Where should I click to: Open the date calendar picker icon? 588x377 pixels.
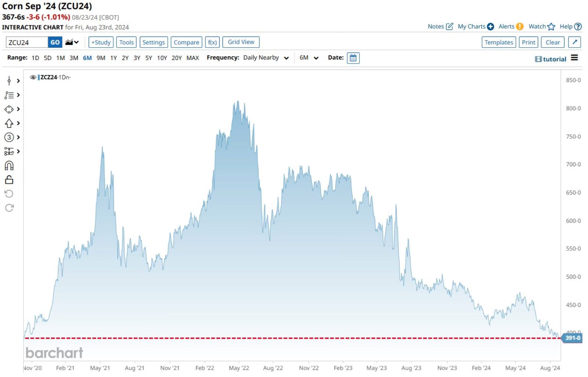(353, 58)
